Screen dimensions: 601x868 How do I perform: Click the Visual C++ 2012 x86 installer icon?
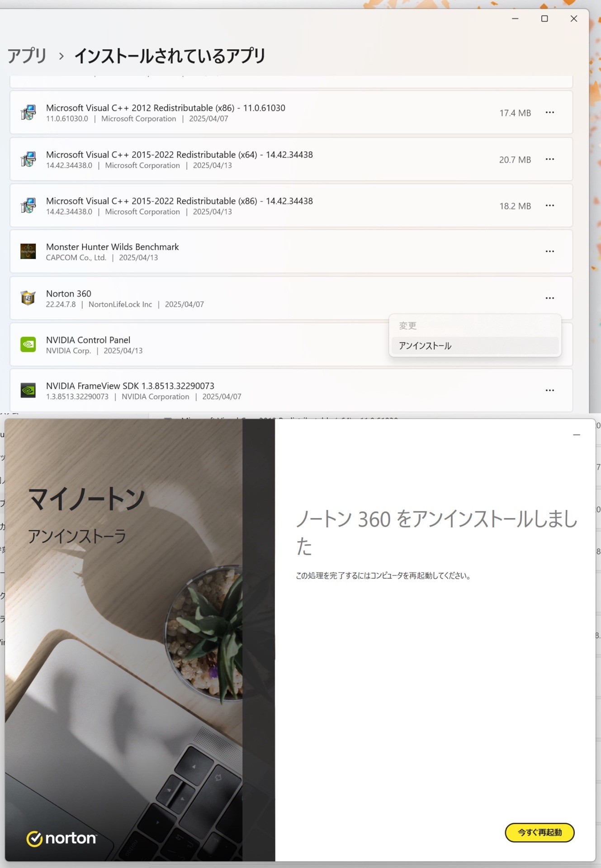click(x=28, y=113)
